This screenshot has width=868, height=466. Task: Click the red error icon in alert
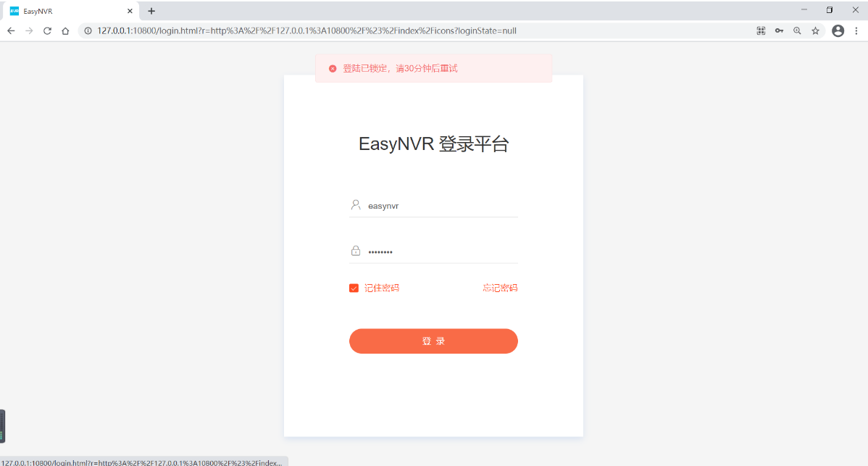333,69
